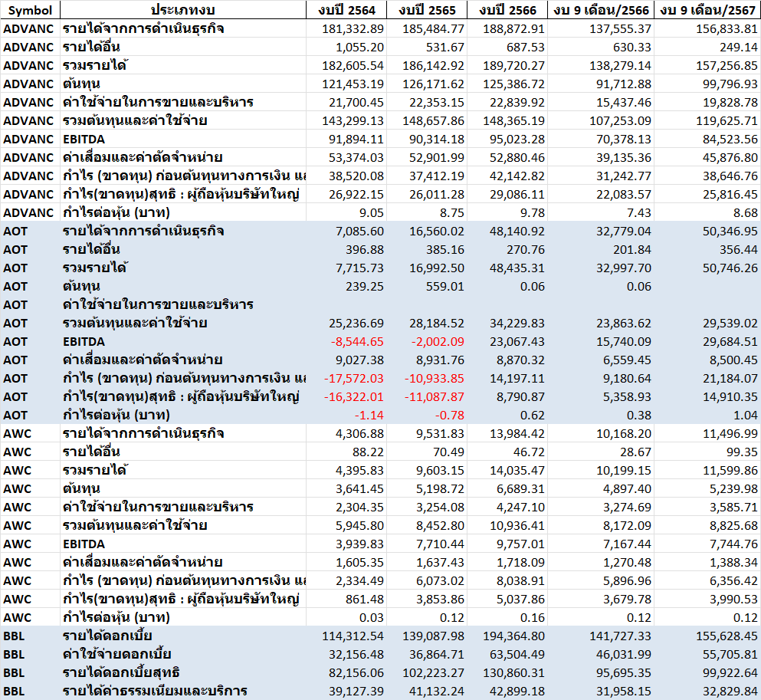Click AWC net profit 861.48
Screen dimensions: 761x700
[x=365, y=600]
